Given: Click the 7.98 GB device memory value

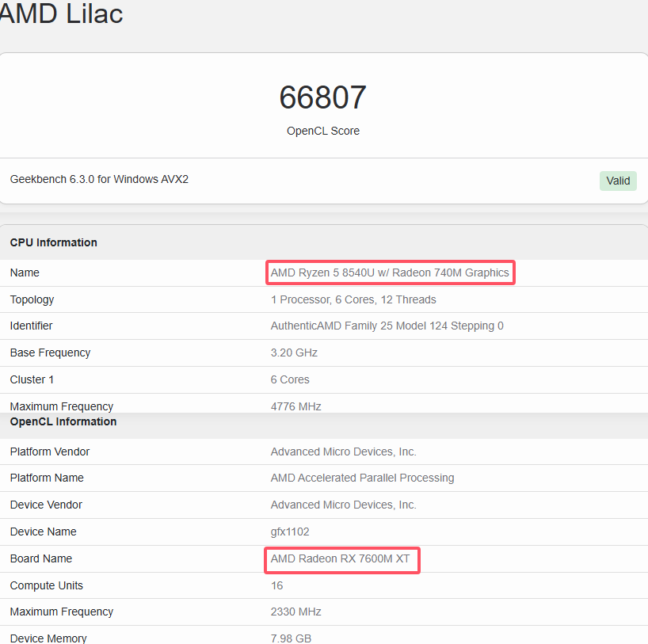Looking at the screenshot, I should pyautogui.click(x=289, y=638).
